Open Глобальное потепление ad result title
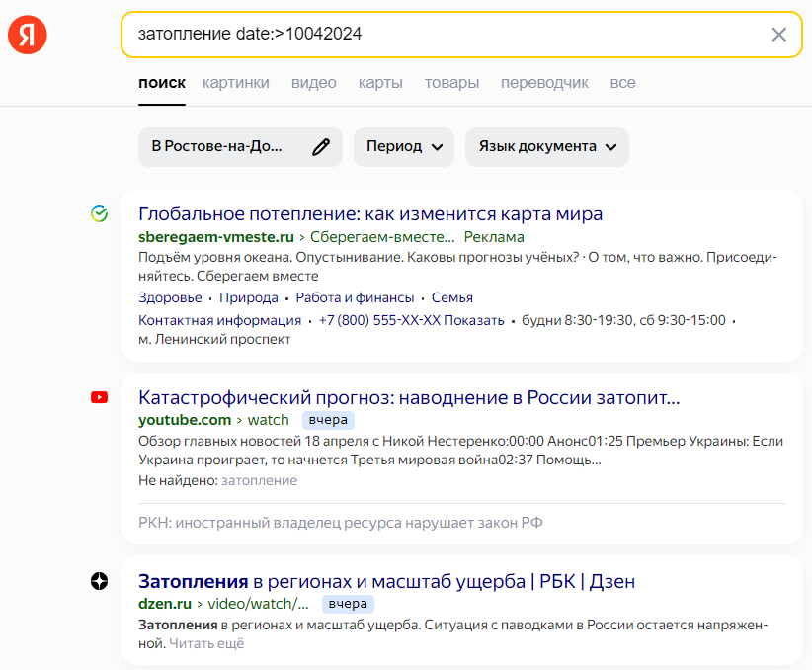This screenshot has height=670, width=812. (x=370, y=213)
